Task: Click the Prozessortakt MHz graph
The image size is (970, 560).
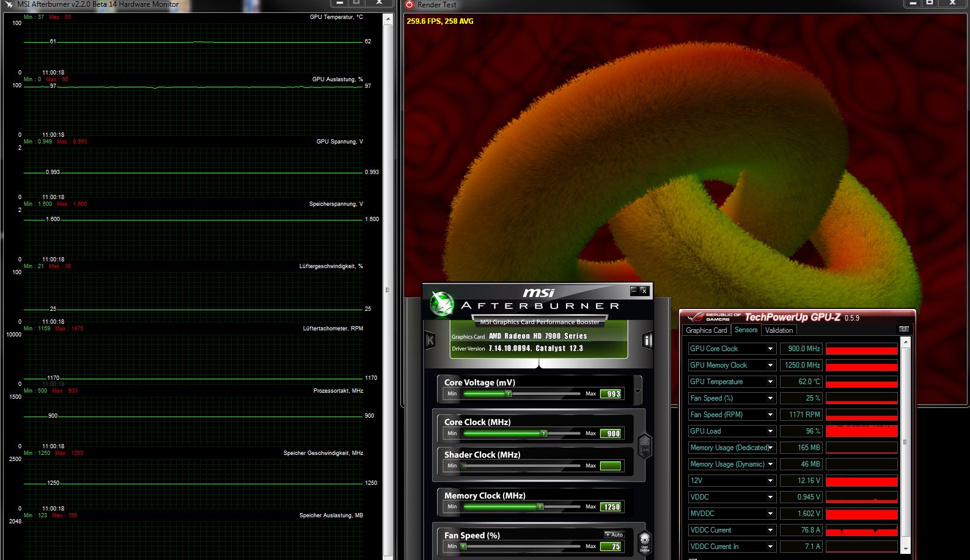Action: point(193,422)
